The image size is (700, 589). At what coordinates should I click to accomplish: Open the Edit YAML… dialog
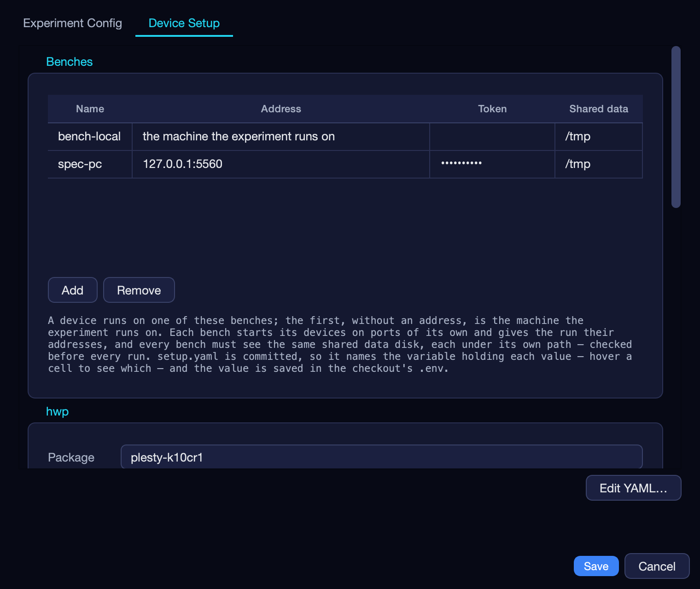[x=634, y=488]
